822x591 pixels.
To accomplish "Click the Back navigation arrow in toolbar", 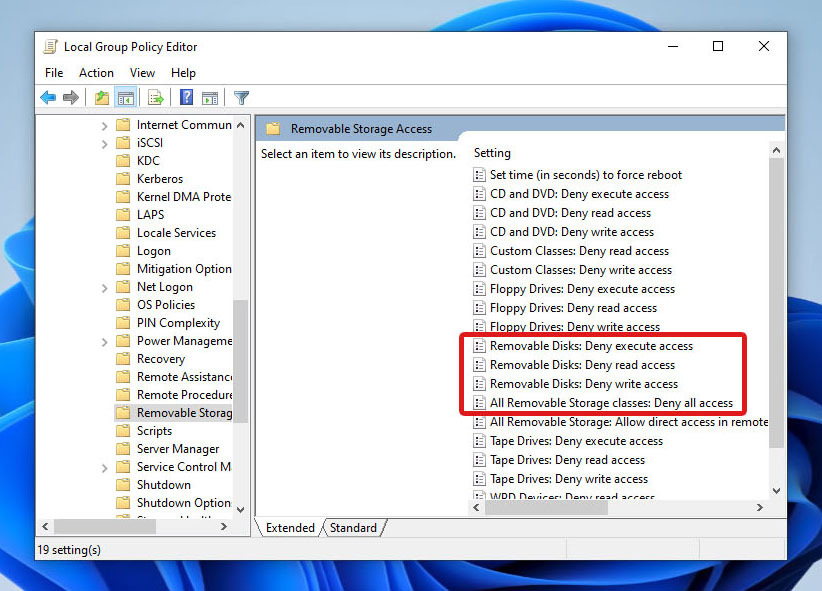I will coord(47,97).
